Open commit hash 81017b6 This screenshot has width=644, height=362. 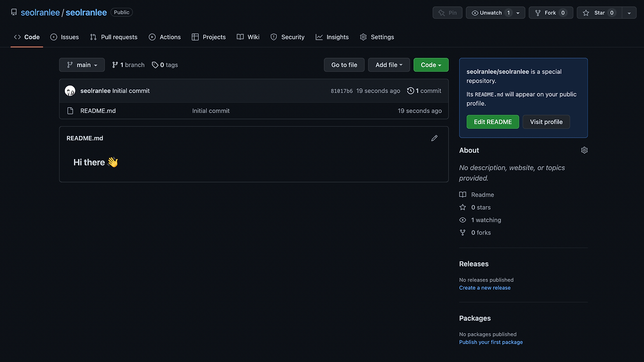(x=342, y=91)
